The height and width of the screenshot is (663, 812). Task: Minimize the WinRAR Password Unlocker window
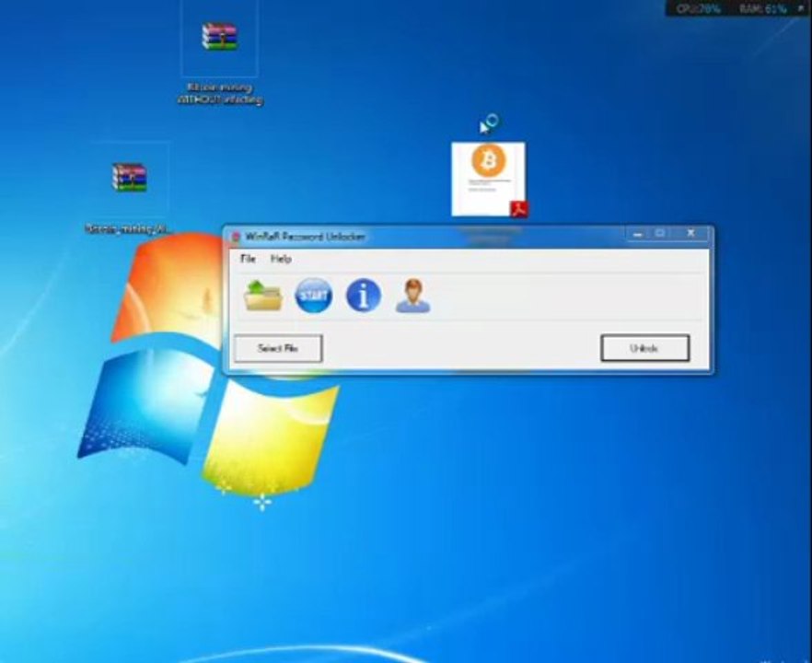tap(638, 234)
